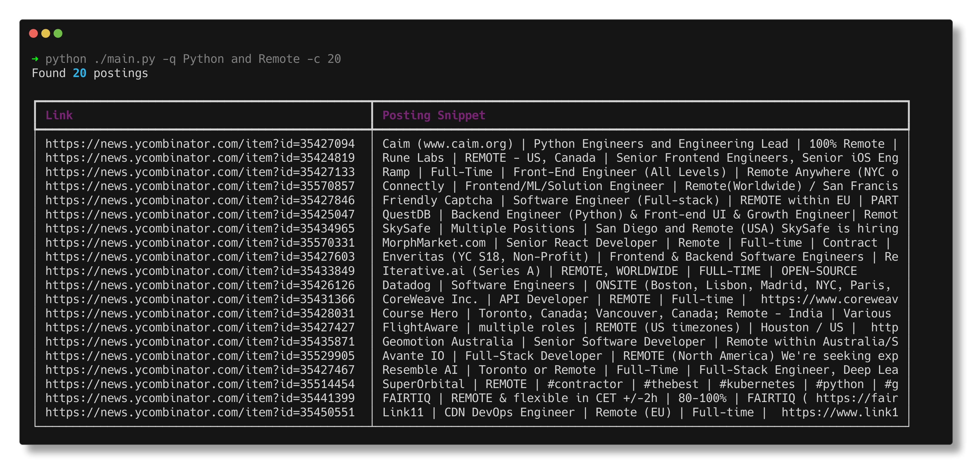Viewport: 980px width, 472px height.
Task: Open the link ending in id=35450551
Action: tap(200, 412)
